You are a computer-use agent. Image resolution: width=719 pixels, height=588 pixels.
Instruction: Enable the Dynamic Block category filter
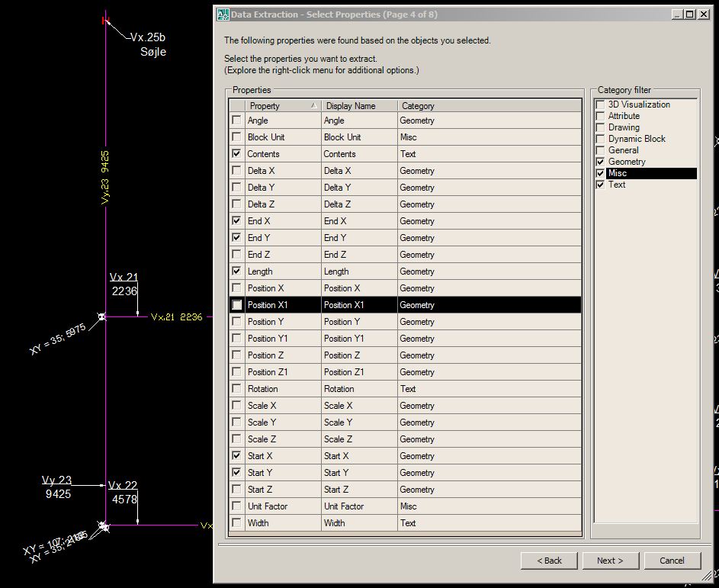[599, 138]
